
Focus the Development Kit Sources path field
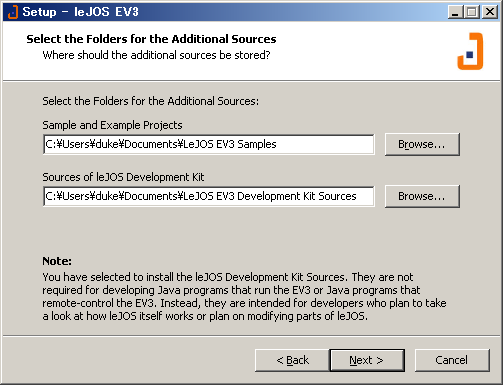tap(209, 196)
